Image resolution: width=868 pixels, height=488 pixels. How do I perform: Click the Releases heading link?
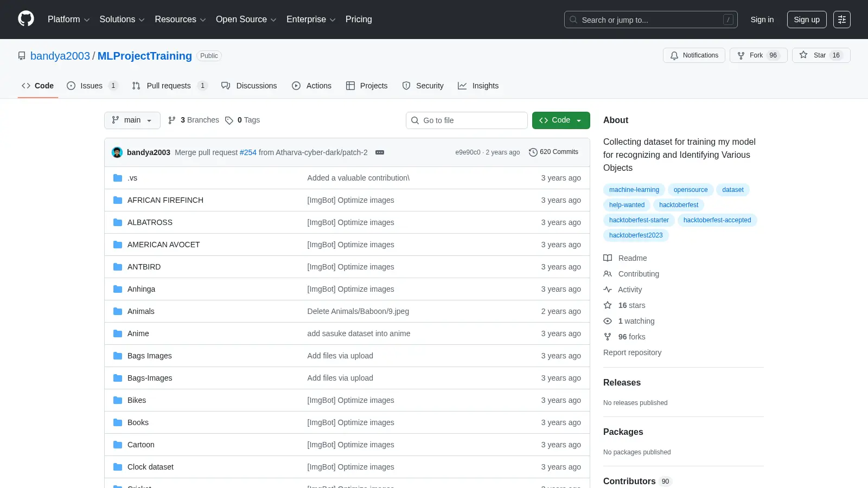coord(622,383)
